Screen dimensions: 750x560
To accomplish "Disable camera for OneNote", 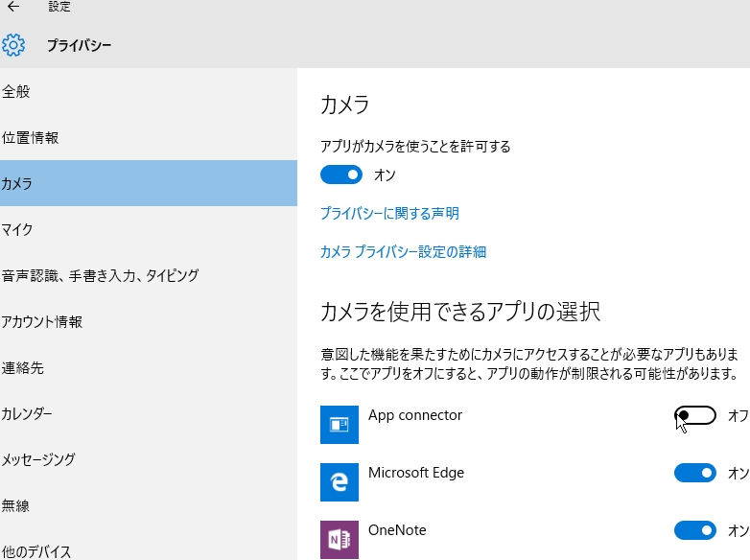I will 695,530.
